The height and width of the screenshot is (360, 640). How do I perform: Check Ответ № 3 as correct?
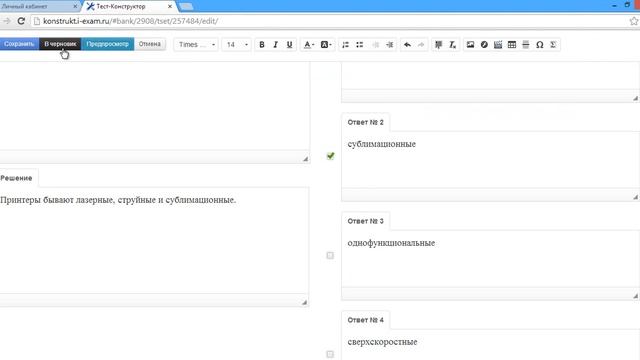point(330,256)
